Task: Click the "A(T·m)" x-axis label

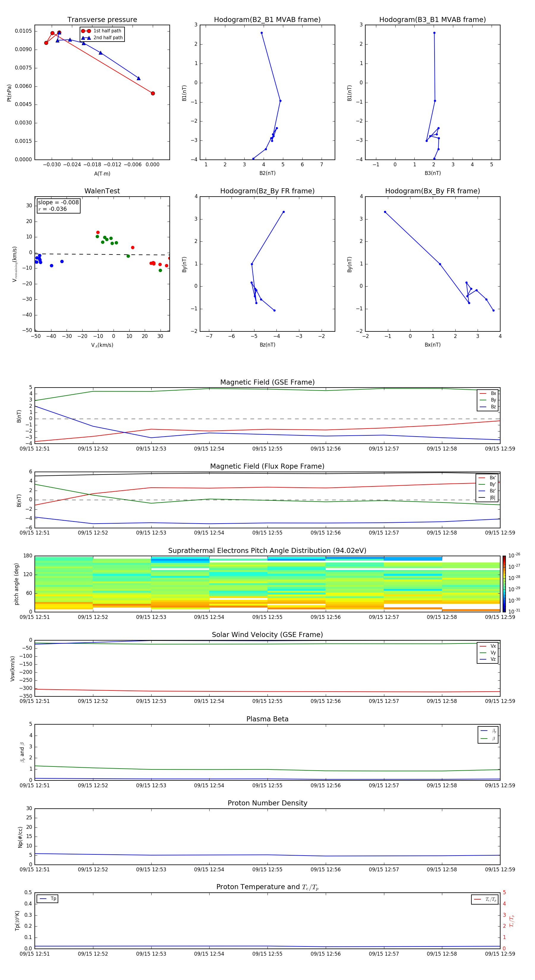Action: point(102,174)
